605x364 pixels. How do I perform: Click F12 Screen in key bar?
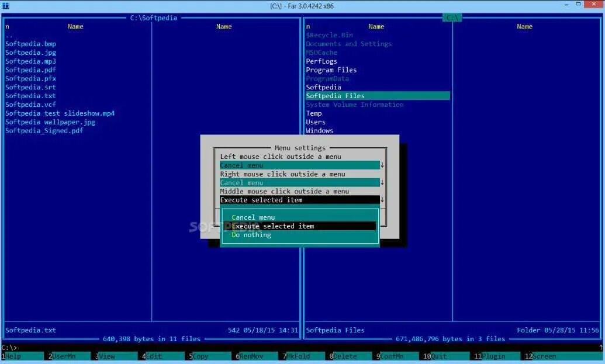point(564,356)
